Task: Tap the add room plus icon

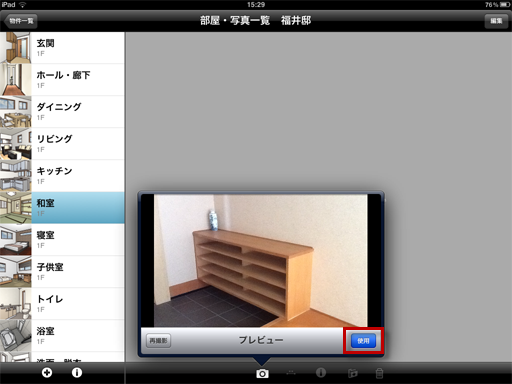Action: click(47, 372)
